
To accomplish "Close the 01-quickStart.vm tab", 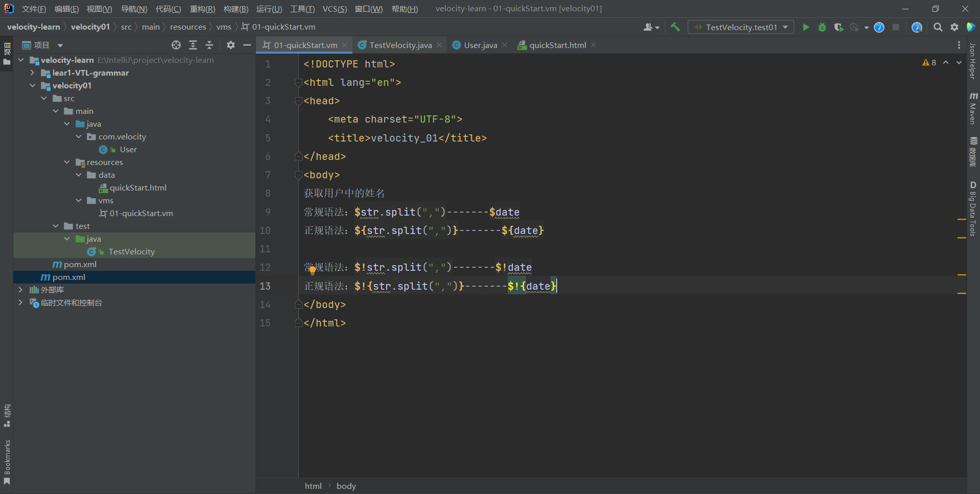I will tap(345, 45).
